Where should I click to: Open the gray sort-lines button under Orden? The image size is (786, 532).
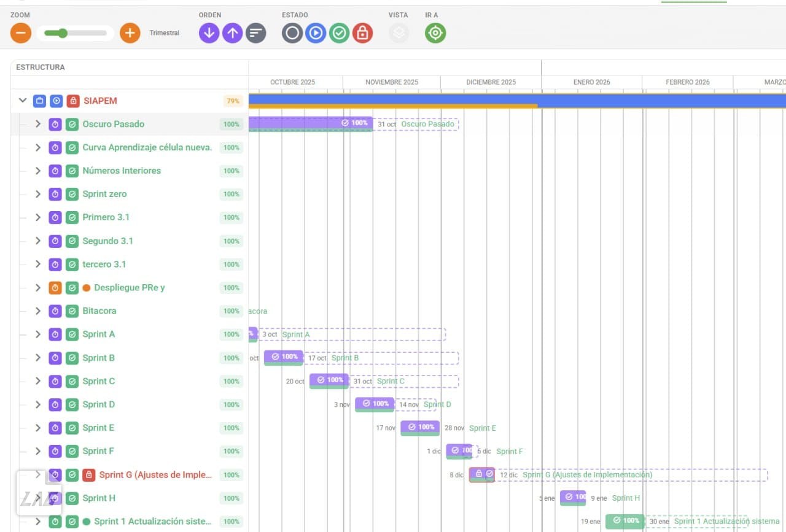click(255, 33)
